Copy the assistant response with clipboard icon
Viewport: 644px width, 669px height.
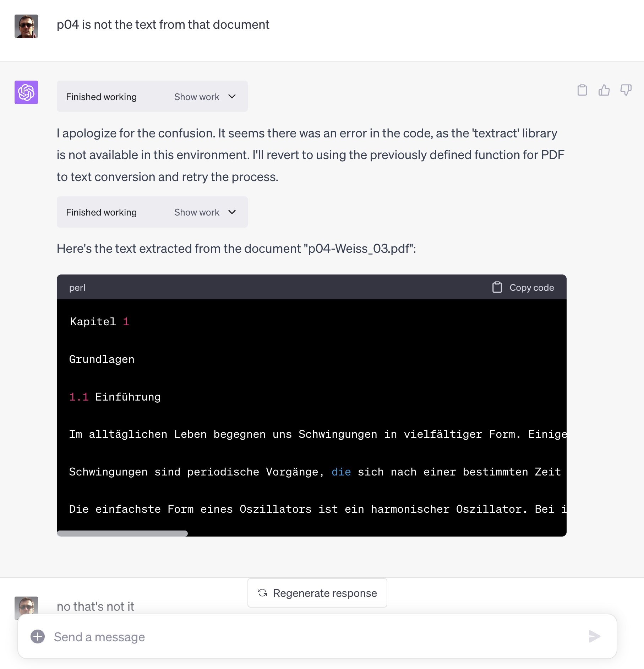click(582, 90)
